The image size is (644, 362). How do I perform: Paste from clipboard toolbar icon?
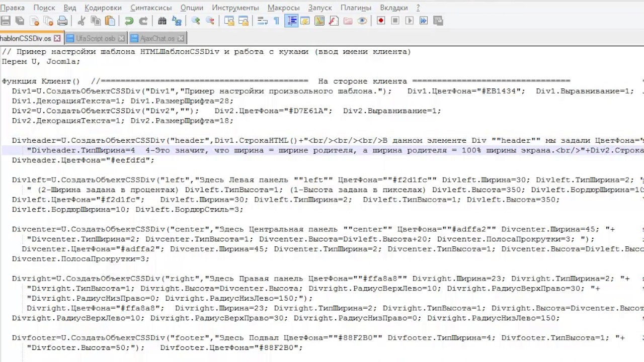(x=110, y=21)
